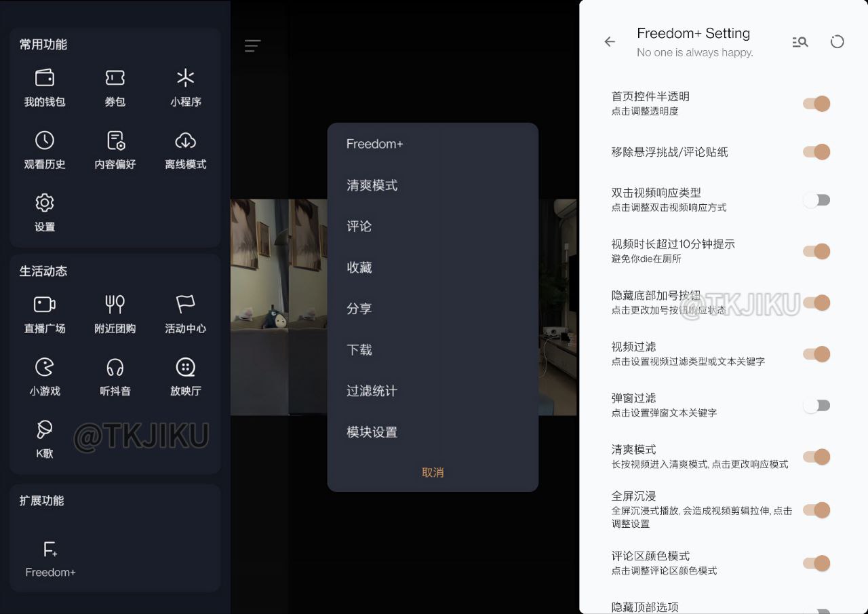Go back using the arrow in Freedom+ Setting
868x614 pixels.
click(610, 42)
